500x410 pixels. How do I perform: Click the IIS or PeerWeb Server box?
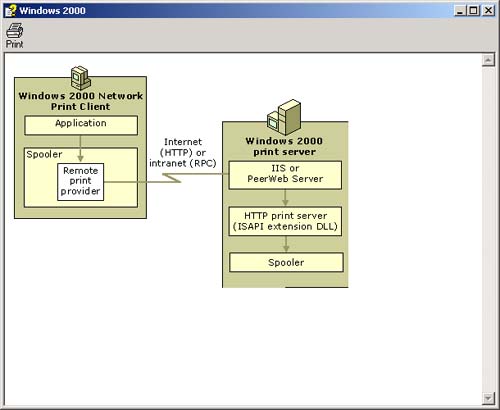coord(285,175)
